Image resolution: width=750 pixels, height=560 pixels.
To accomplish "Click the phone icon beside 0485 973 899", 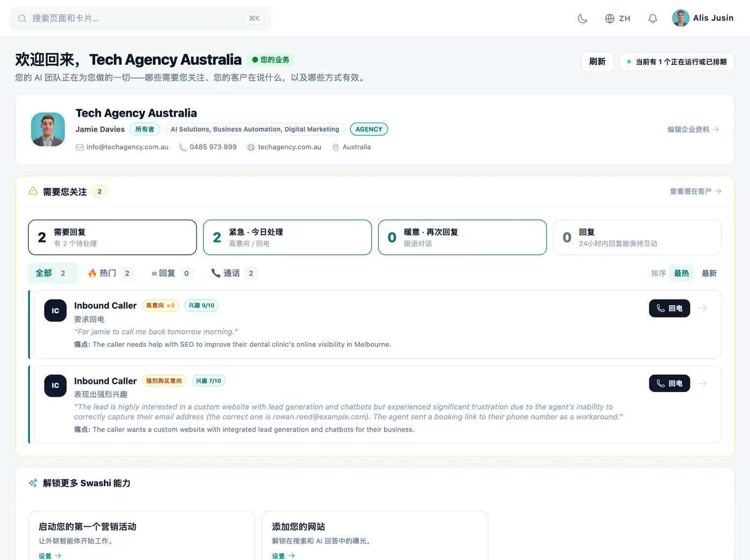I will point(183,147).
